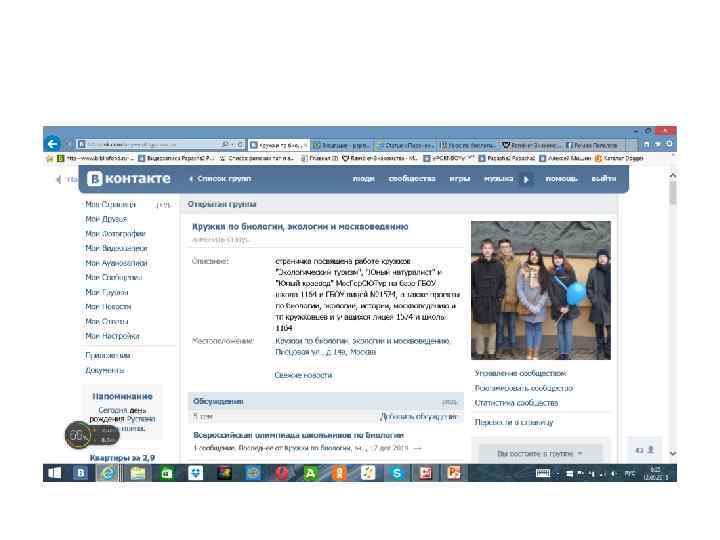The height and width of the screenshot is (540, 720).
Task: Open 'сообщества' in the VK header
Action: [412, 179]
